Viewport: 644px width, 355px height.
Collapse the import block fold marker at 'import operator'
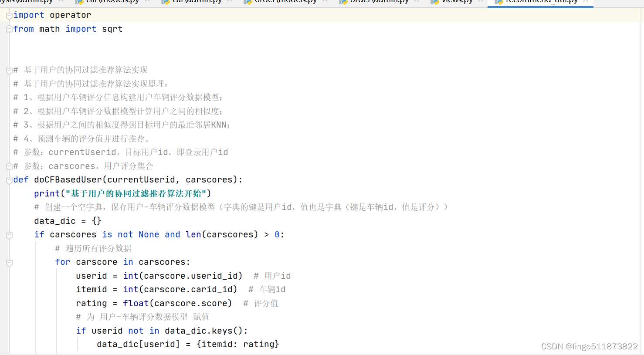(9, 16)
